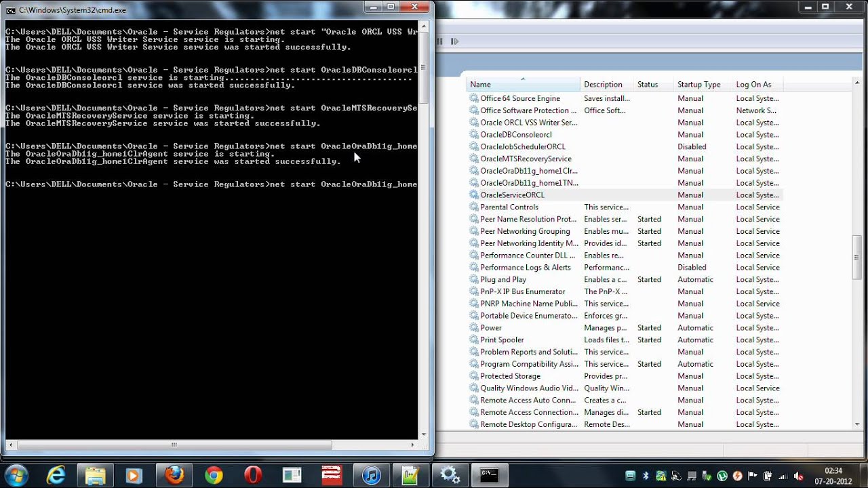Open the cmd.exe title bar icon menu
This screenshot has width=868, height=488.
pyautogui.click(x=11, y=9)
